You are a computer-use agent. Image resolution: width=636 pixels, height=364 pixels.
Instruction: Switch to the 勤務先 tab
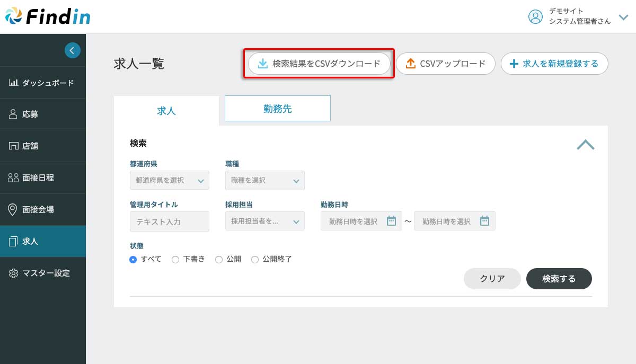(277, 109)
